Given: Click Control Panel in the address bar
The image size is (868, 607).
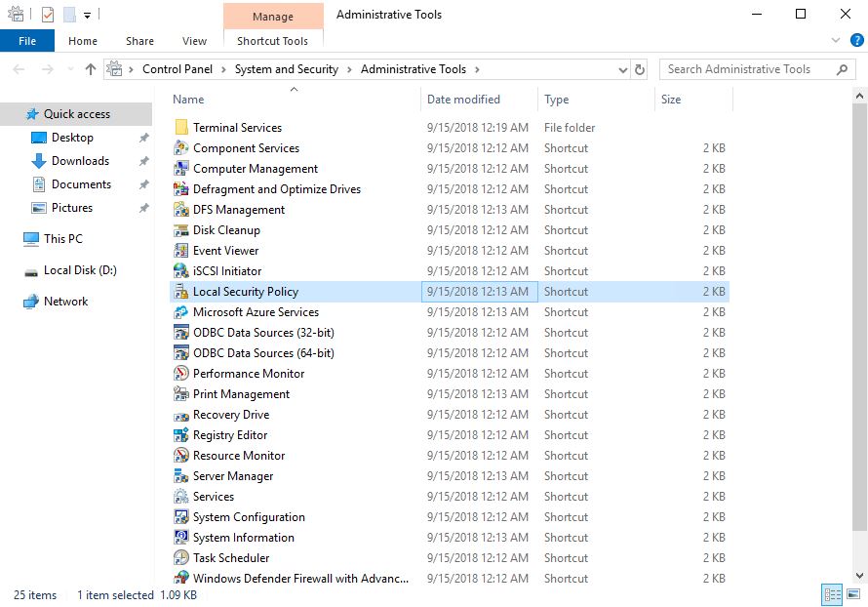Looking at the screenshot, I should 178,69.
